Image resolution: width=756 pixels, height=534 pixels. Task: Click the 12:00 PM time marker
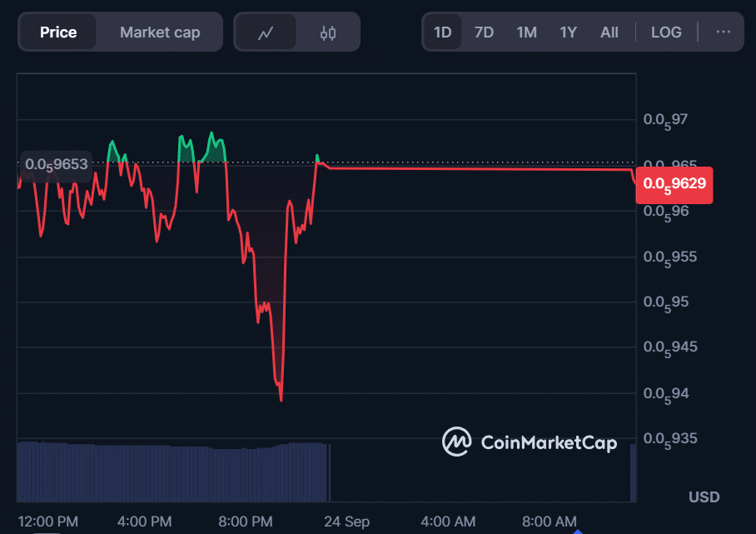(x=47, y=522)
